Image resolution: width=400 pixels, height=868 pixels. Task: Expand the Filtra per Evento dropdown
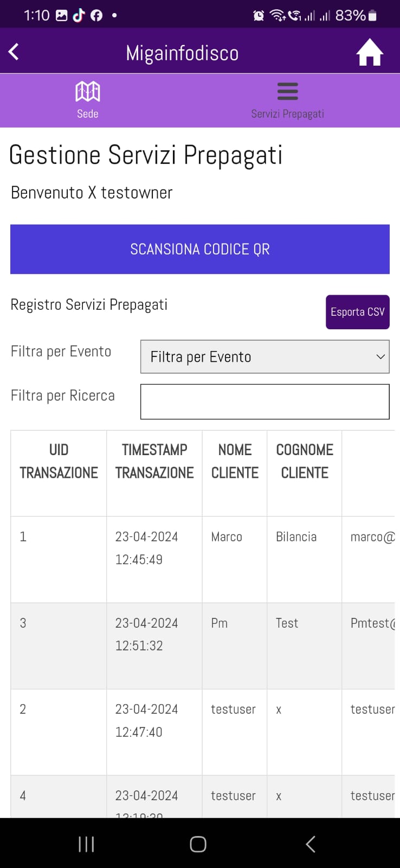(x=264, y=357)
